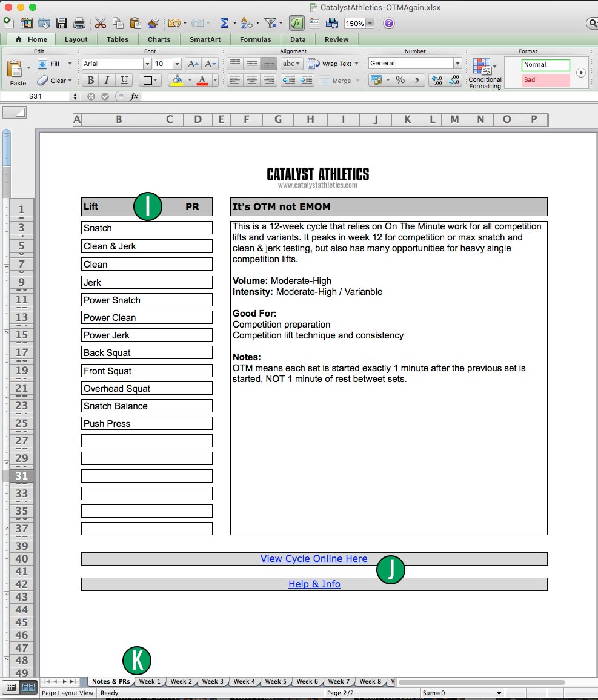
Task: Cut selection with the scissors icon
Action: (x=101, y=23)
